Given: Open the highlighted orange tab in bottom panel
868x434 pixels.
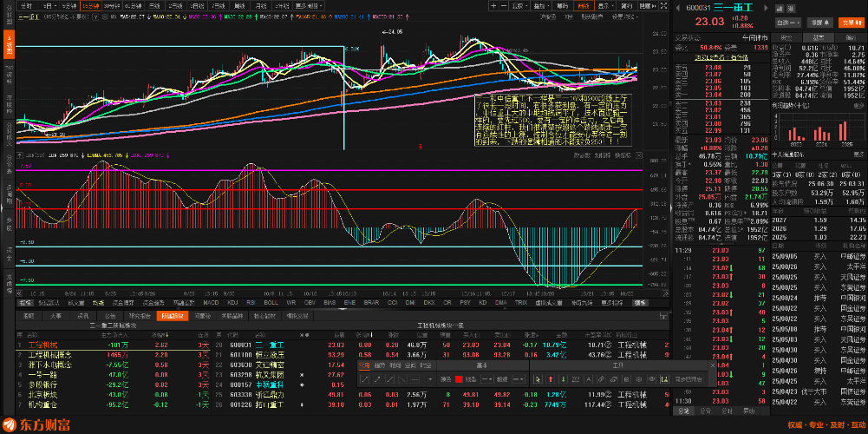Looking at the screenshot, I should [173, 316].
